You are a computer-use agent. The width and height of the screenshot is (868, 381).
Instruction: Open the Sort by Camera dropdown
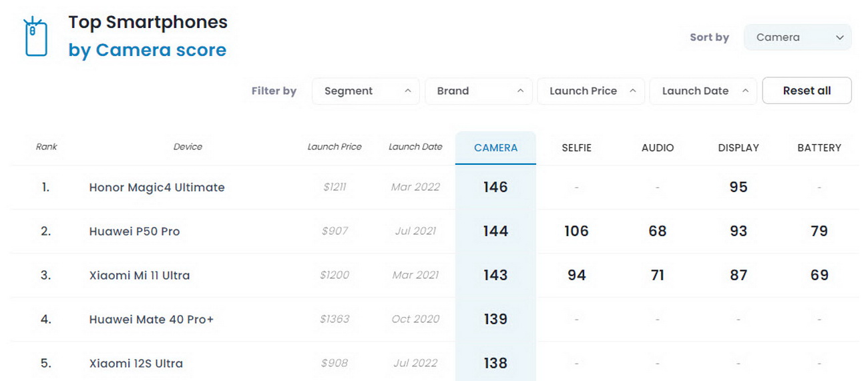[x=798, y=37]
